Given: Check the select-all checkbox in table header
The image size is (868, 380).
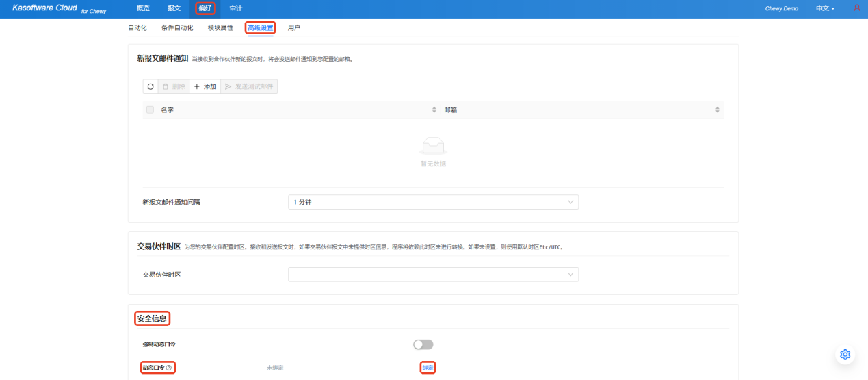Looking at the screenshot, I should 150,110.
